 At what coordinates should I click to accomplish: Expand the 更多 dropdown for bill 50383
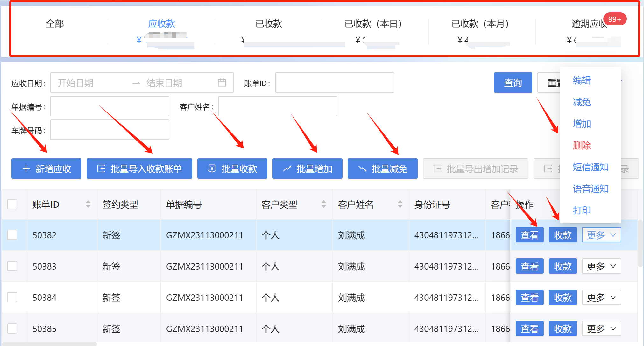tap(601, 266)
